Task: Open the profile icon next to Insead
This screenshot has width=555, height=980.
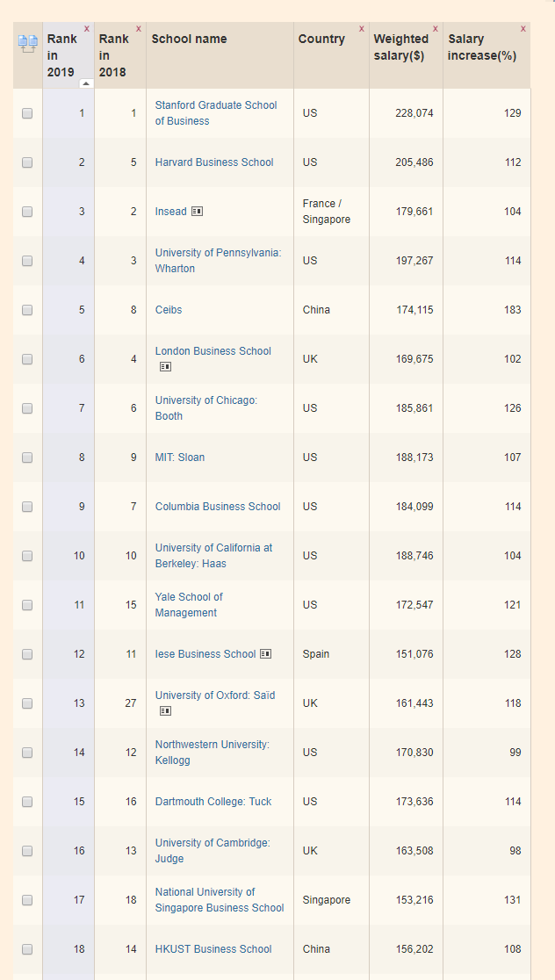Action: pos(197,212)
